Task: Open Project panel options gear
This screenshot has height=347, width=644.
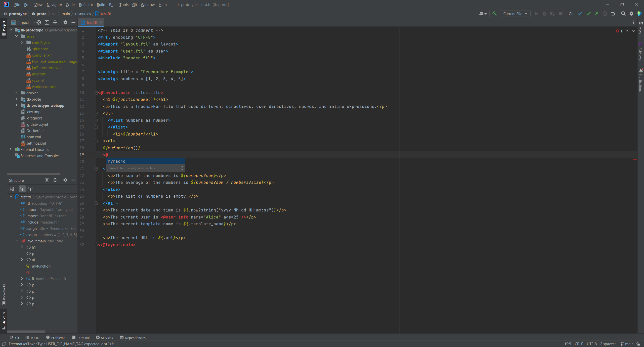Action: [x=65, y=22]
